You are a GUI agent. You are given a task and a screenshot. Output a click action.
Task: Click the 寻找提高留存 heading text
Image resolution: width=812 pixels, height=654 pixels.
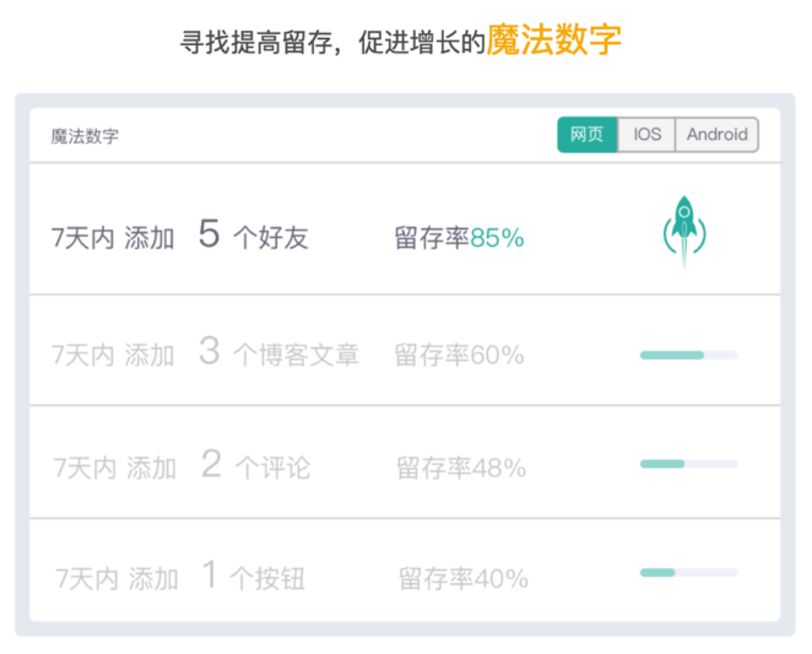click(256, 42)
